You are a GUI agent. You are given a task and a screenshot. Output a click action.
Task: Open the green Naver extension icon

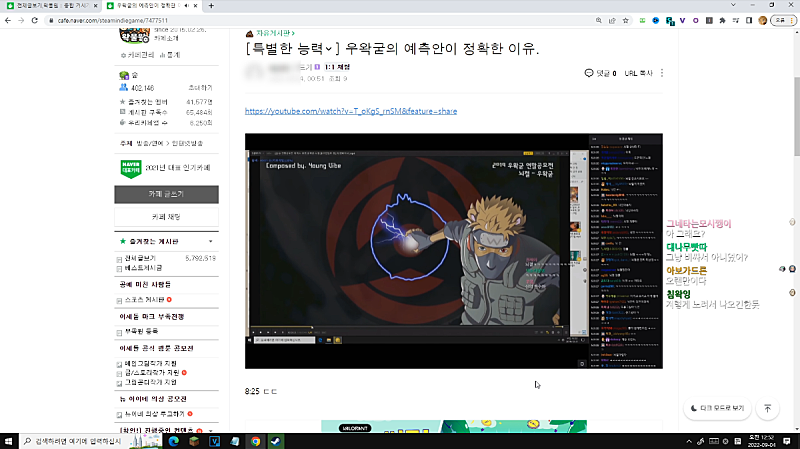[x=642, y=20]
